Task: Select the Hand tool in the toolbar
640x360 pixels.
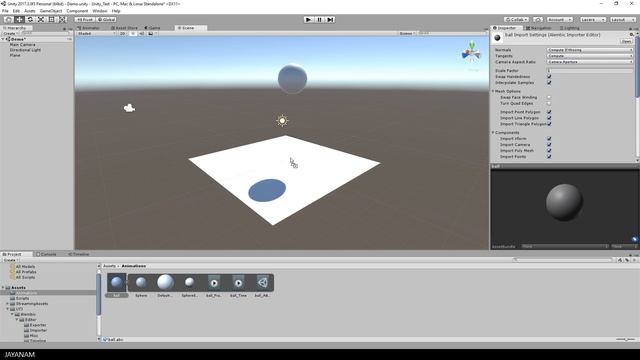Action: click(x=9, y=20)
